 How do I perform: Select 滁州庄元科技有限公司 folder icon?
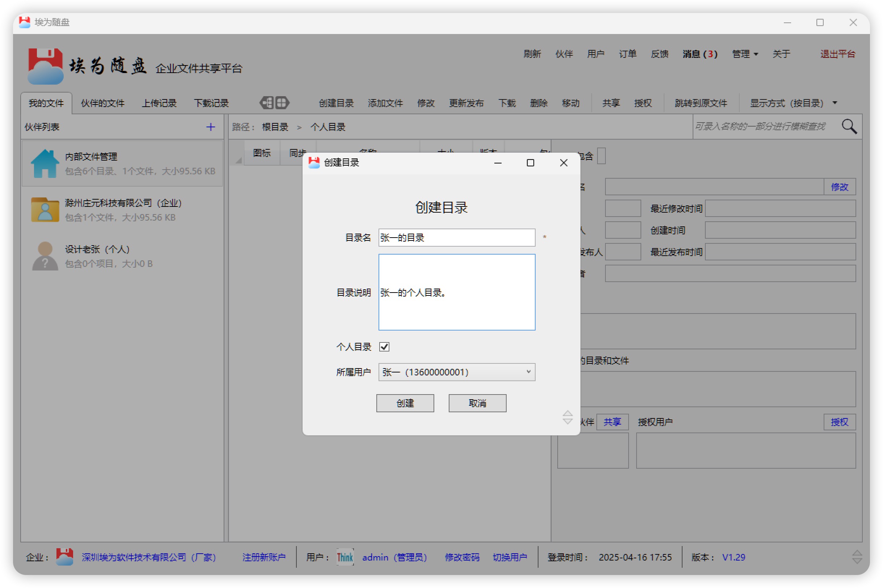tap(45, 210)
